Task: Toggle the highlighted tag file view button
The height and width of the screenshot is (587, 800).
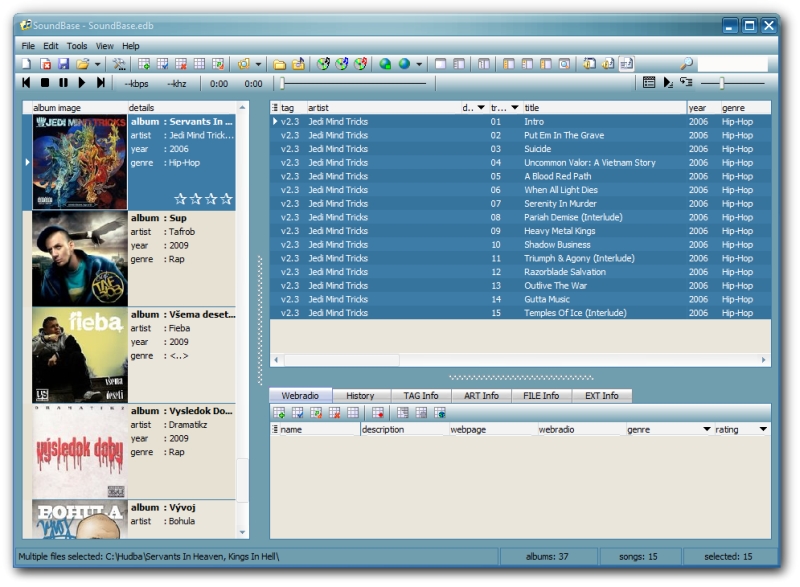Action: (x=627, y=64)
